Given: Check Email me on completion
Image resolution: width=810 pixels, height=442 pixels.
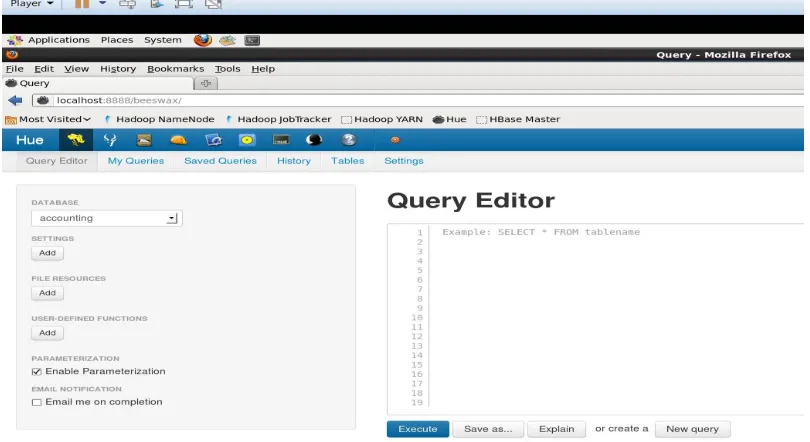Looking at the screenshot, I should point(37,402).
